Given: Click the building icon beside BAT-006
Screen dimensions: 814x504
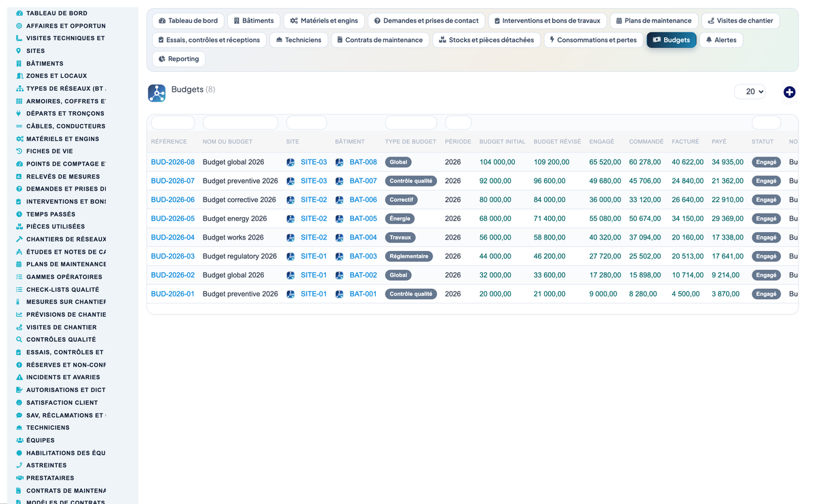Looking at the screenshot, I should (x=339, y=200).
